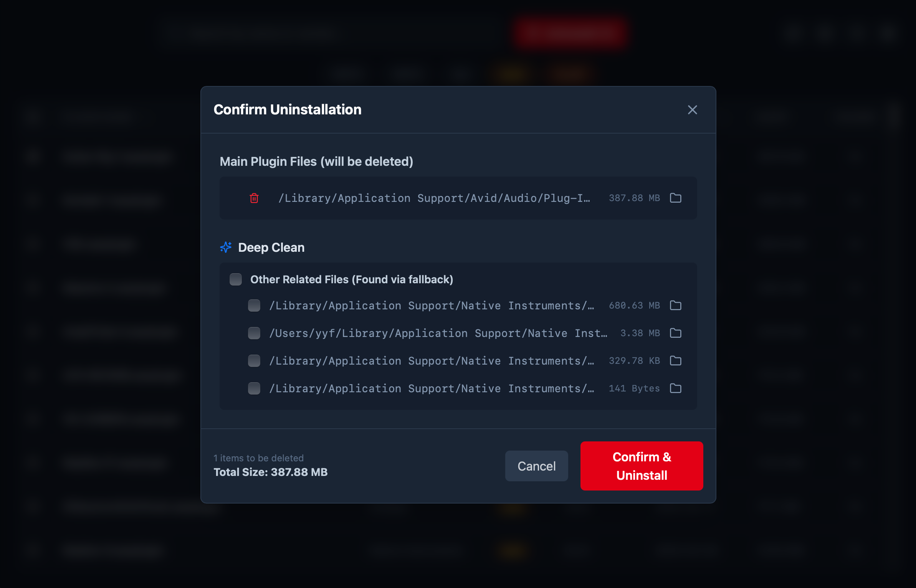Check the /Users/yyf/Library 3.38 MB file
Screen dimensions: 916x588
(x=254, y=333)
